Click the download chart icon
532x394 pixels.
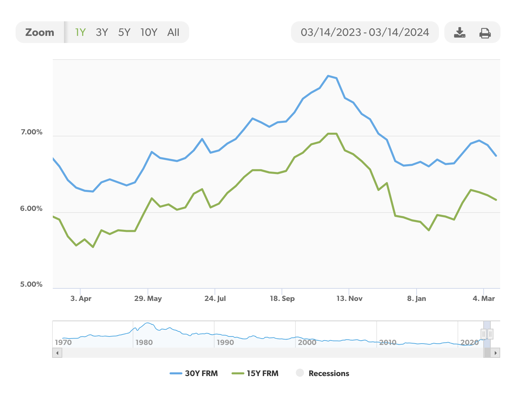tap(459, 32)
